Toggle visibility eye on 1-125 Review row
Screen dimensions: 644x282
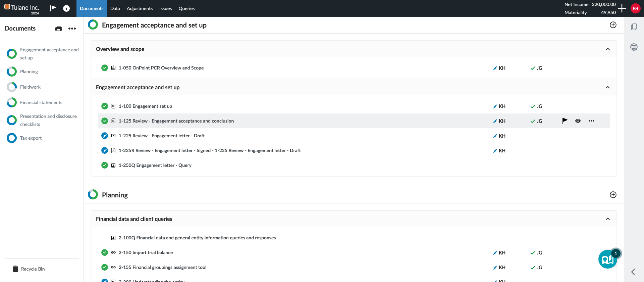578,121
